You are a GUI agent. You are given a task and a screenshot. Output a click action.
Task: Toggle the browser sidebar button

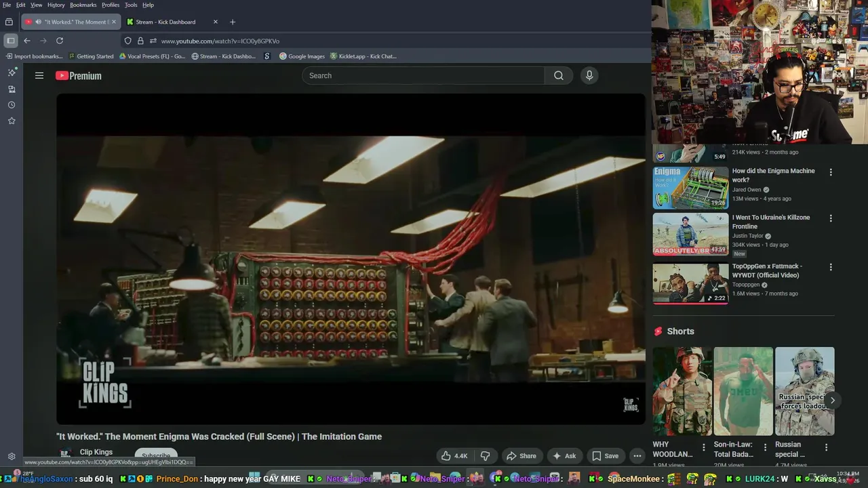click(x=10, y=41)
